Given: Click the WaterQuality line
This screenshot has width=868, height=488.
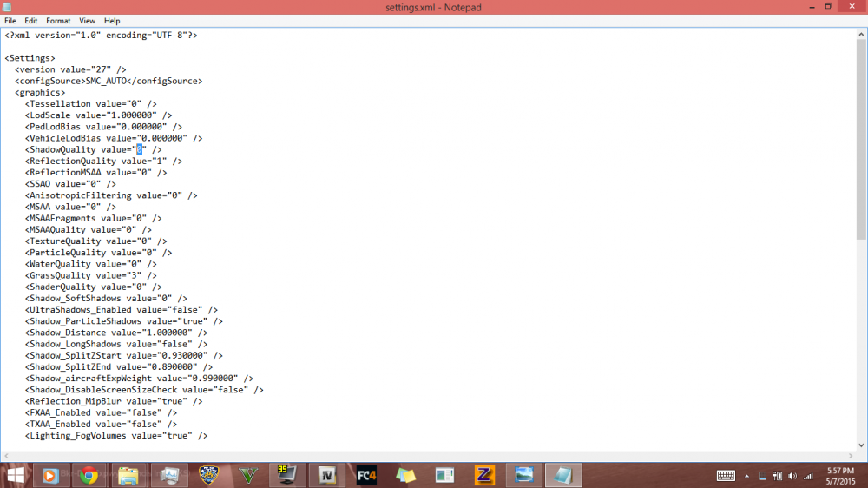Looking at the screenshot, I should [x=91, y=264].
